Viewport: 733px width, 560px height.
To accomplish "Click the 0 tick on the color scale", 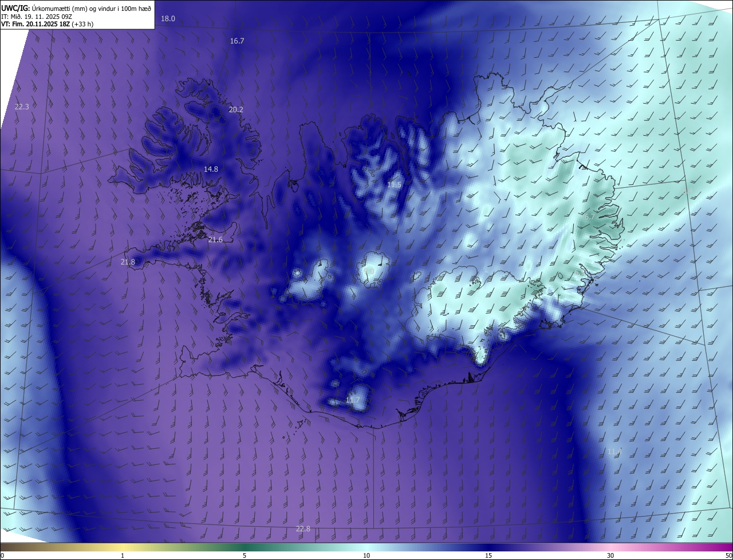I will pyautogui.click(x=2, y=555).
